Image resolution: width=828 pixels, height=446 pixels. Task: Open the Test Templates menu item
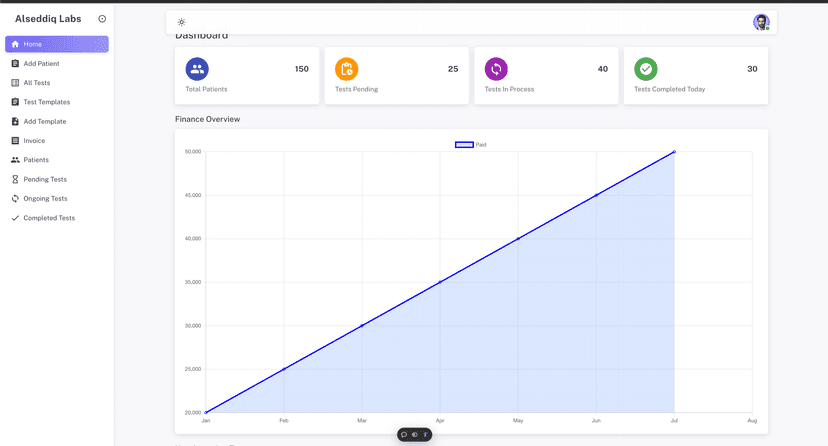tap(57, 102)
